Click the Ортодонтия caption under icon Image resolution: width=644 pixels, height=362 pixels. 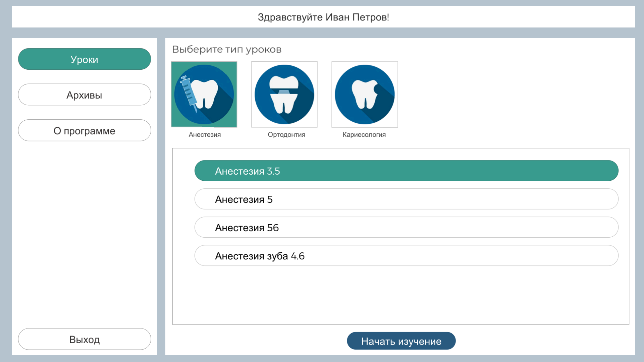[x=286, y=134]
